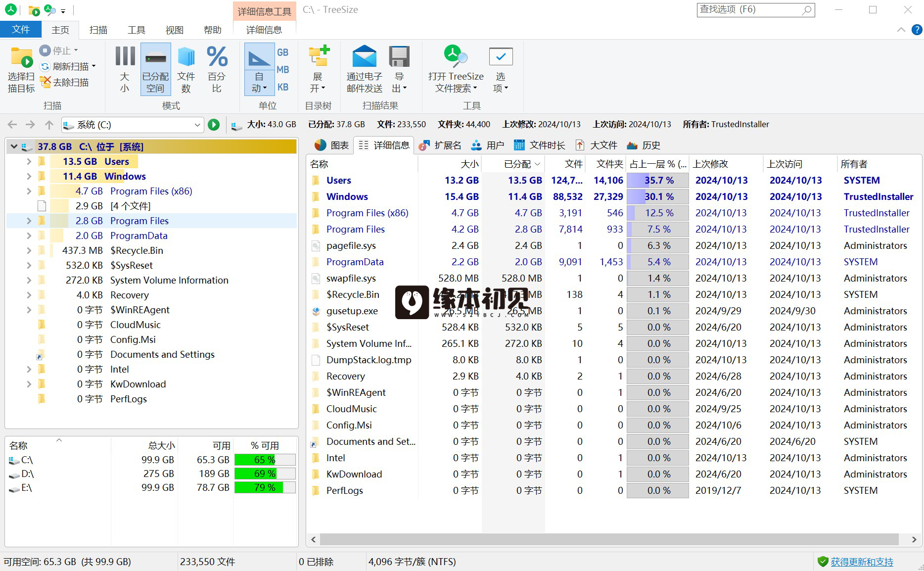Click the 刷新扫描 refresh icon
The width and height of the screenshot is (924, 571).
[45, 66]
